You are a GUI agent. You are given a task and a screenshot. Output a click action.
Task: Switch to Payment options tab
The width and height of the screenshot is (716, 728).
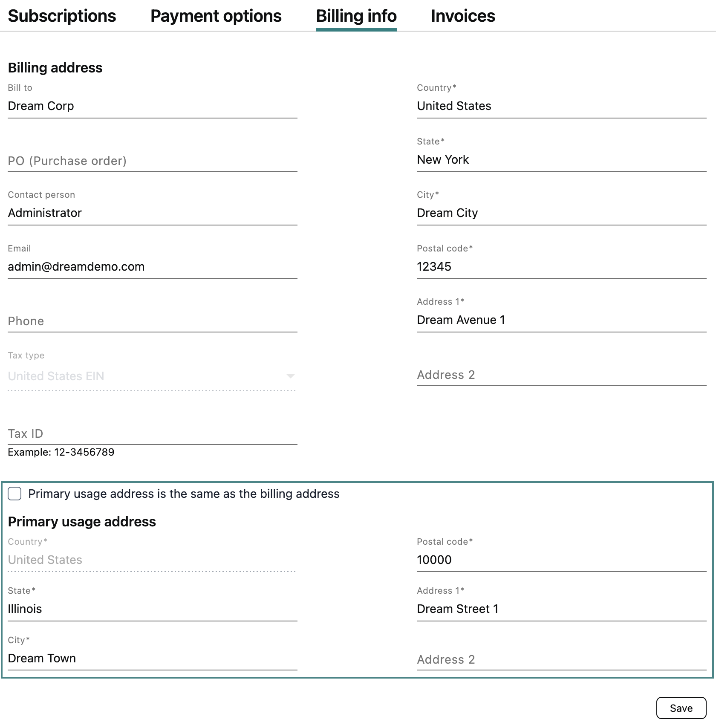coord(216,16)
